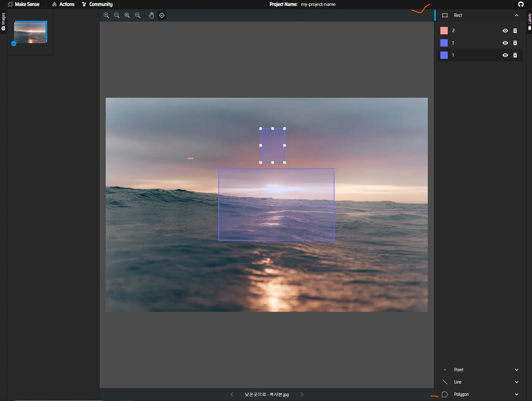Image resolution: width=532 pixels, height=401 pixels.
Task: Expand the Point annotation section
Action: (x=516, y=370)
